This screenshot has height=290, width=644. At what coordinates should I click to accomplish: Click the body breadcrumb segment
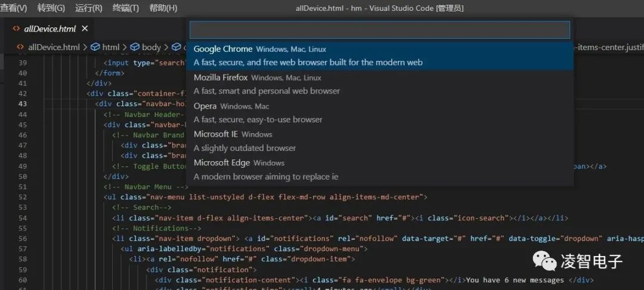coord(151,47)
